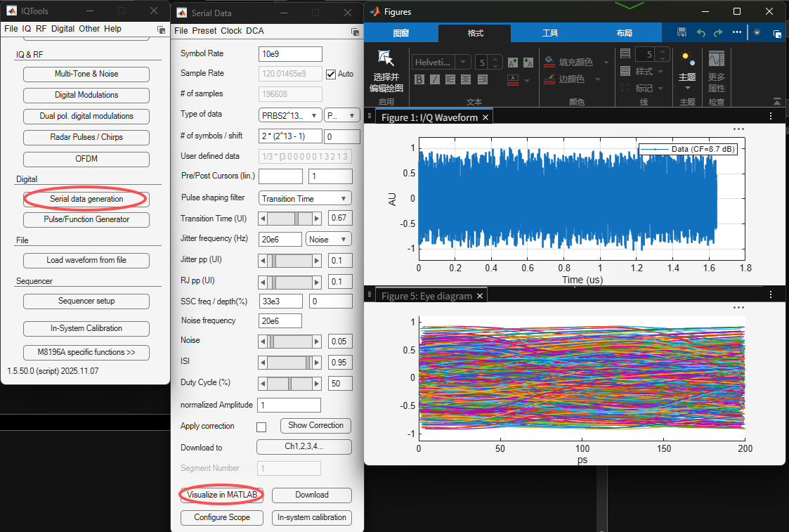The height and width of the screenshot is (532, 789).
Task: Click the marker (标记) icon
Action: tap(625, 88)
